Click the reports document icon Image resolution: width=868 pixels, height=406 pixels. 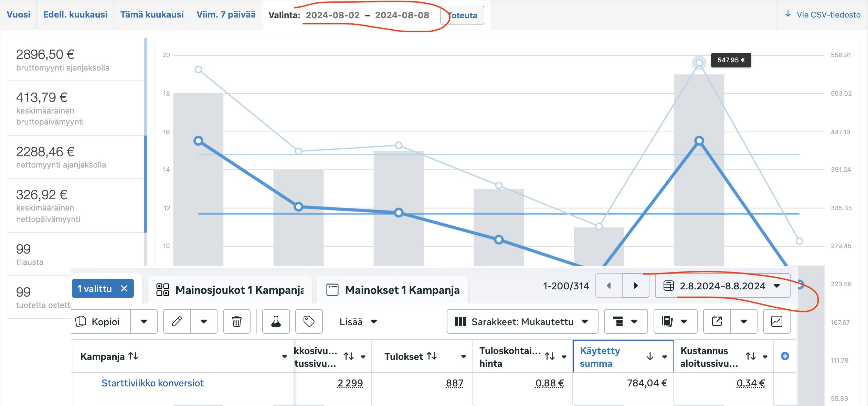point(667,321)
